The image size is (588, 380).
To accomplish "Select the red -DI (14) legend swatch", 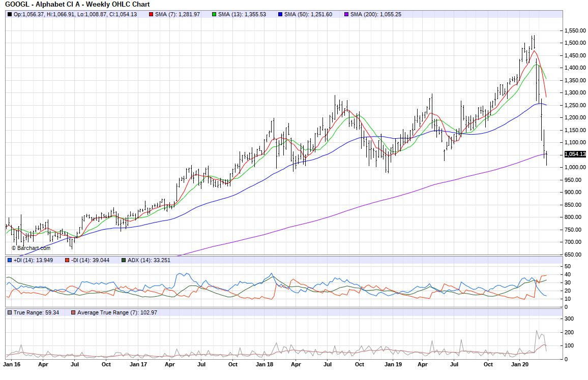I will tap(67, 260).
